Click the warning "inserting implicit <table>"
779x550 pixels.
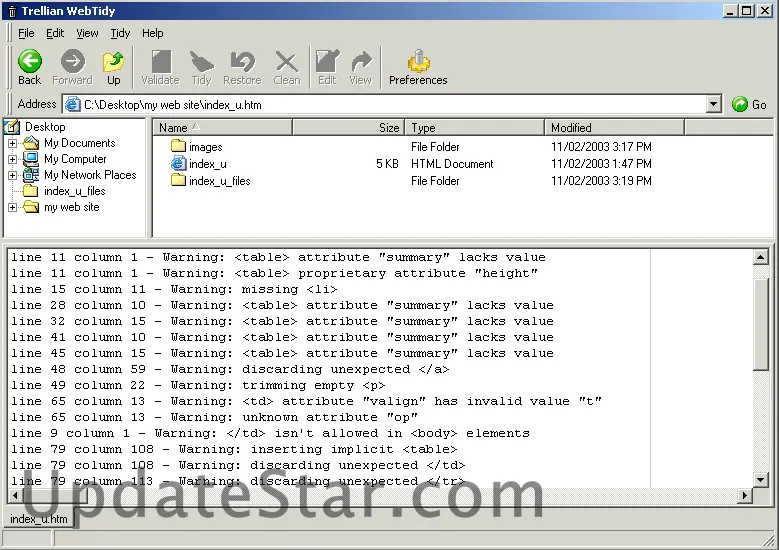[234, 449]
